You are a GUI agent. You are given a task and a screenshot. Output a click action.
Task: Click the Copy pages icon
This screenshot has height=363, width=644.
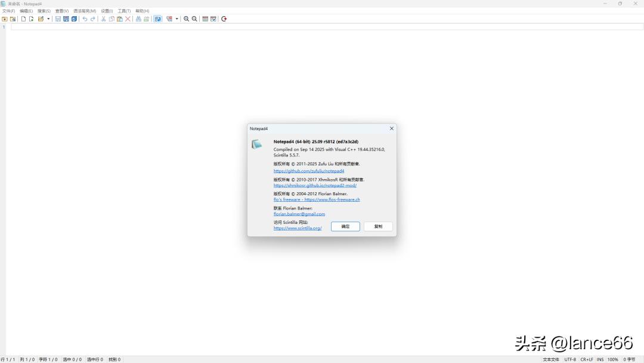pyautogui.click(x=112, y=19)
